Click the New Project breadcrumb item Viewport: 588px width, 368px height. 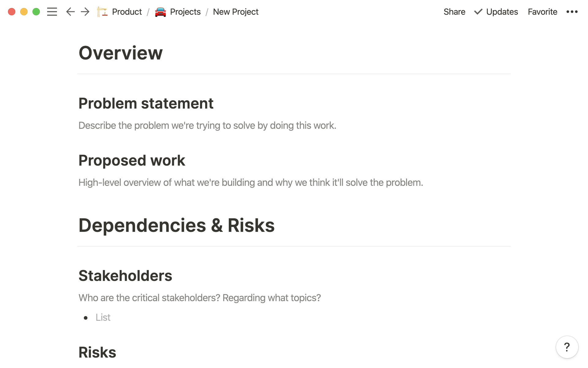[236, 11]
